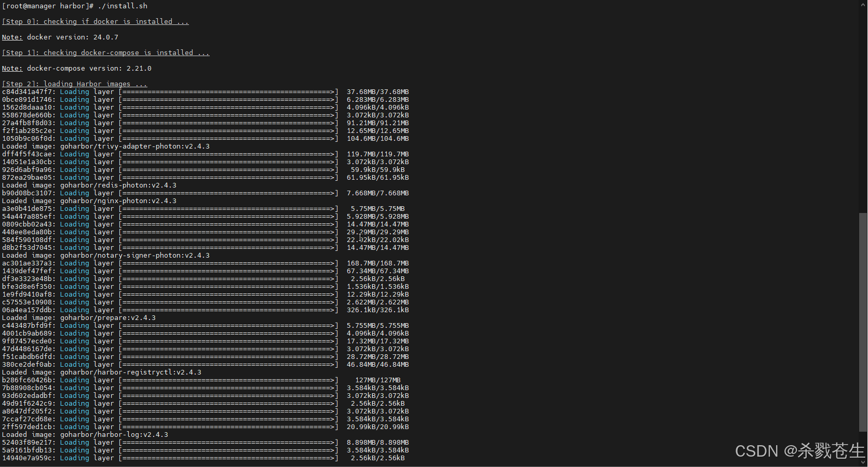Click the '28.72MB/28.72MB' size value
Image resolution: width=868 pixels, height=467 pixels.
[x=378, y=357]
